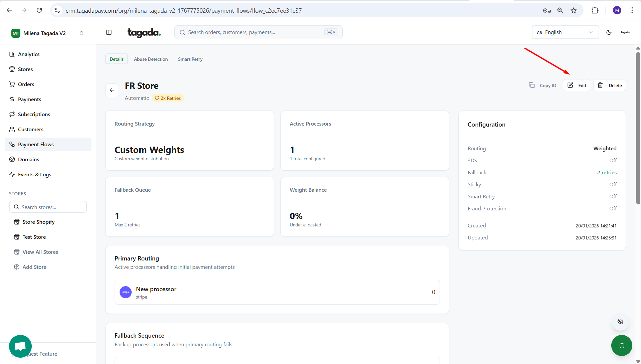Toggle the crossed-eye visibility button

[620, 322]
